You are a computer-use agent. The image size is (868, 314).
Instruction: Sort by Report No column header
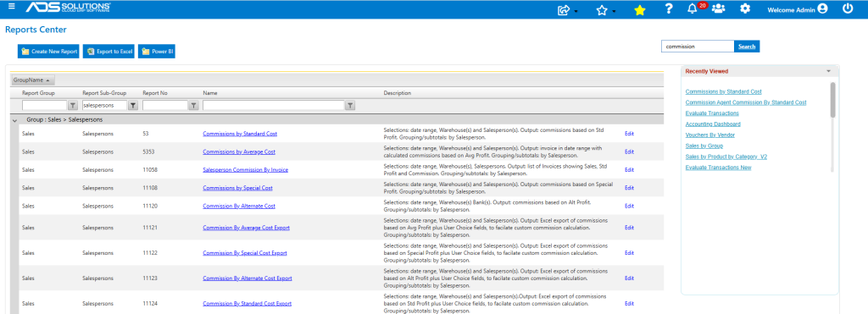(x=155, y=93)
